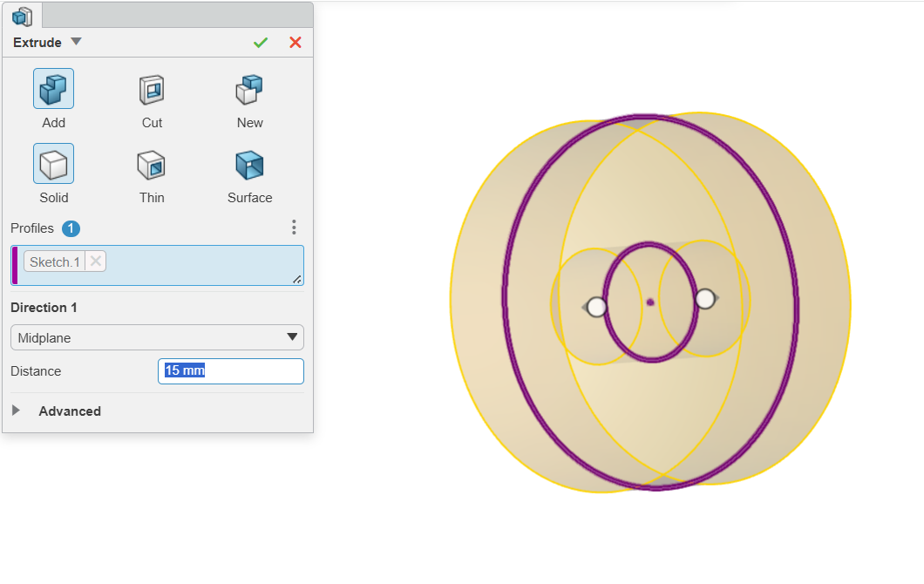Click the profile list resize grip

click(x=297, y=279)
